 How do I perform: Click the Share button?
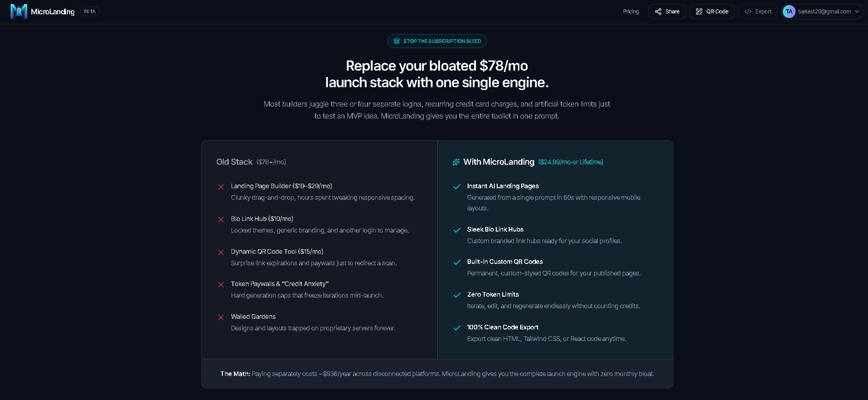(667, 12)
